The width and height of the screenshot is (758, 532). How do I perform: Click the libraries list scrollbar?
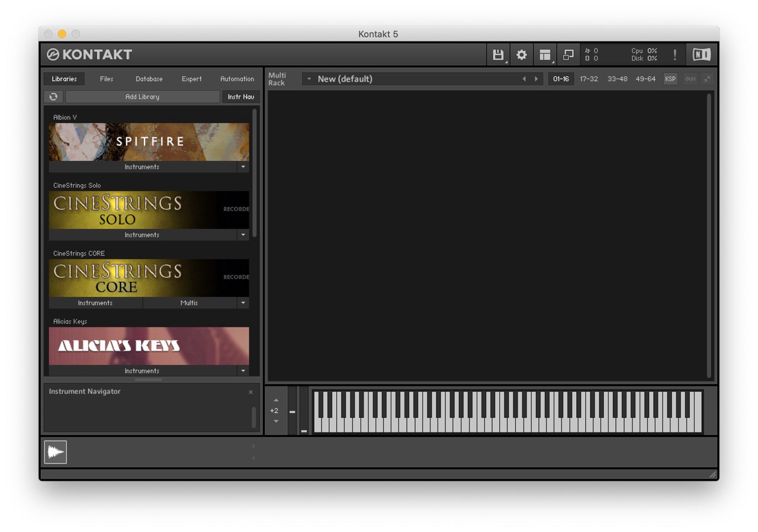point(255,173)
